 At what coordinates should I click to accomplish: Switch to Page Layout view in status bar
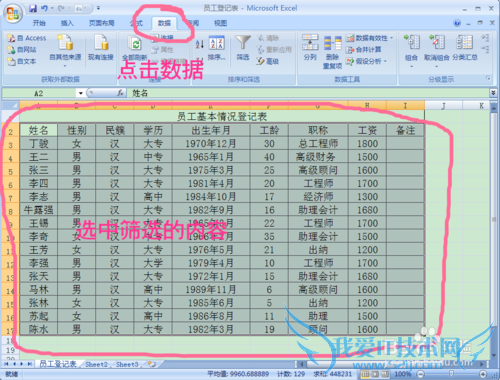coord(375,374)
